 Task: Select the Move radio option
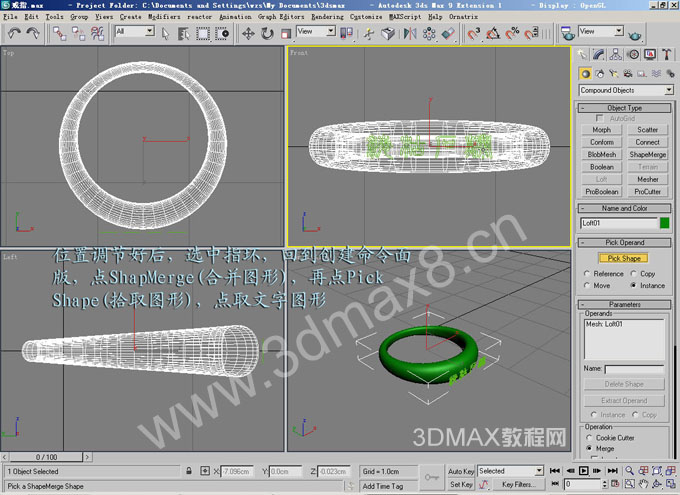587,285
